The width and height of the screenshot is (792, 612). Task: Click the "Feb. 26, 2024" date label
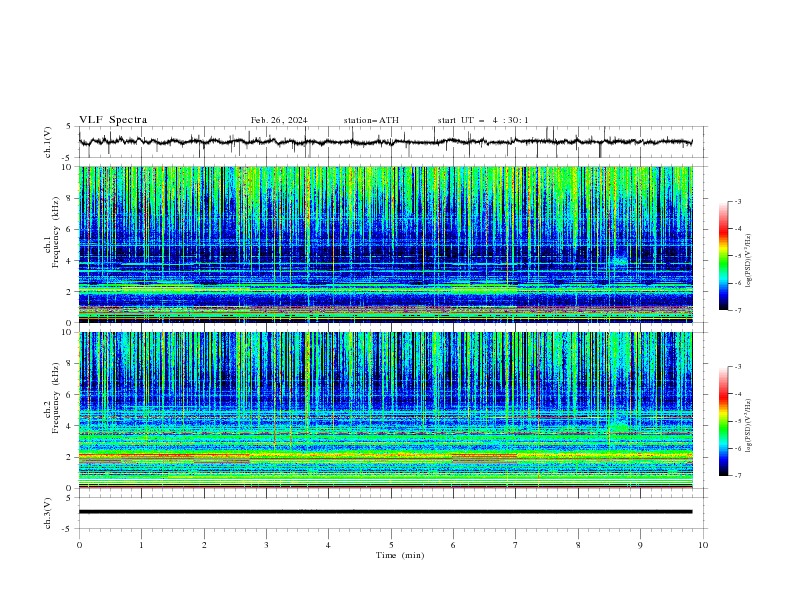[279, 120]
